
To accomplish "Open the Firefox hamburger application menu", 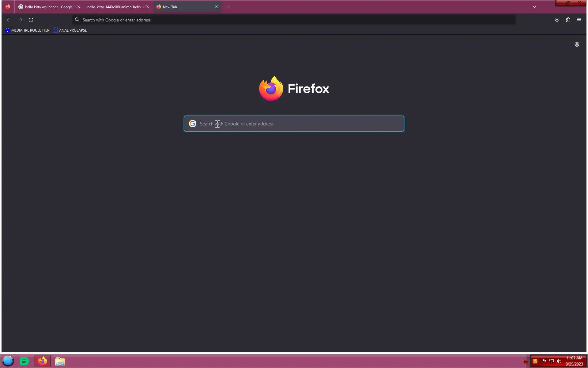I will click(x=579, y=20).
